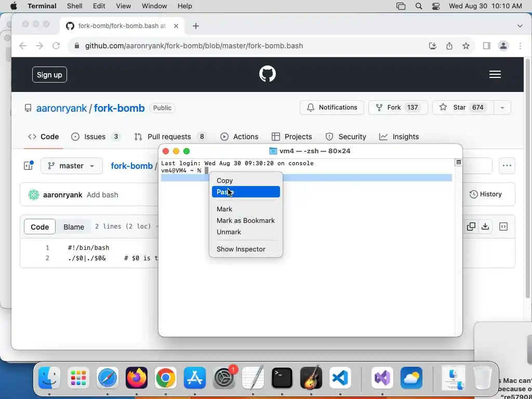Choose Show Inspector in context menu
Screen dimensions: 532x399
click(246, 249)
